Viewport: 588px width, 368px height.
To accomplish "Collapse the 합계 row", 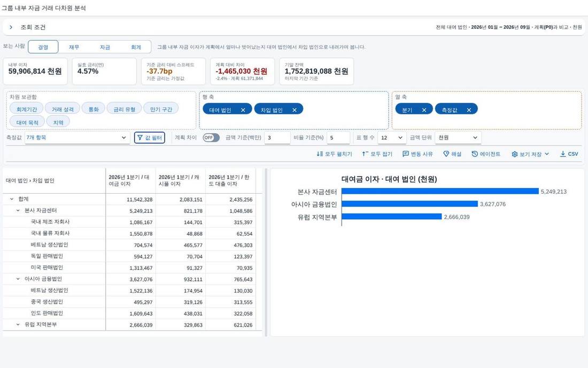I will (x=12, y=199).
